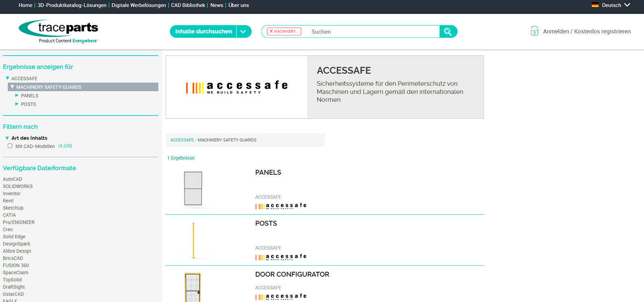Click the DesignSpark file format
This screenshot has height=302, width=644.
tap(17, 244)
